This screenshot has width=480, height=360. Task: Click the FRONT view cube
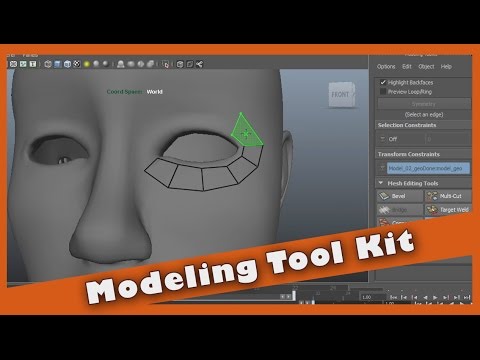pyautogui.click(x=341, y=95)
